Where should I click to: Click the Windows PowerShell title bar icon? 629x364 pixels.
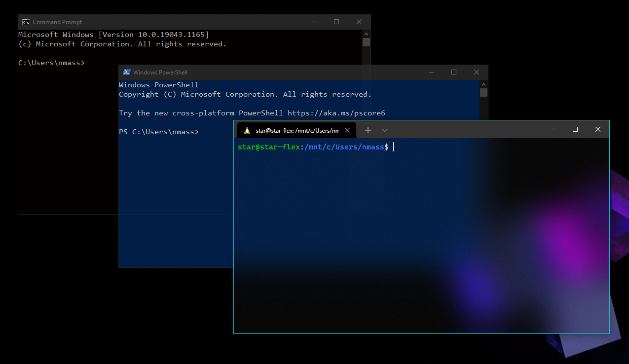[127, 72]
